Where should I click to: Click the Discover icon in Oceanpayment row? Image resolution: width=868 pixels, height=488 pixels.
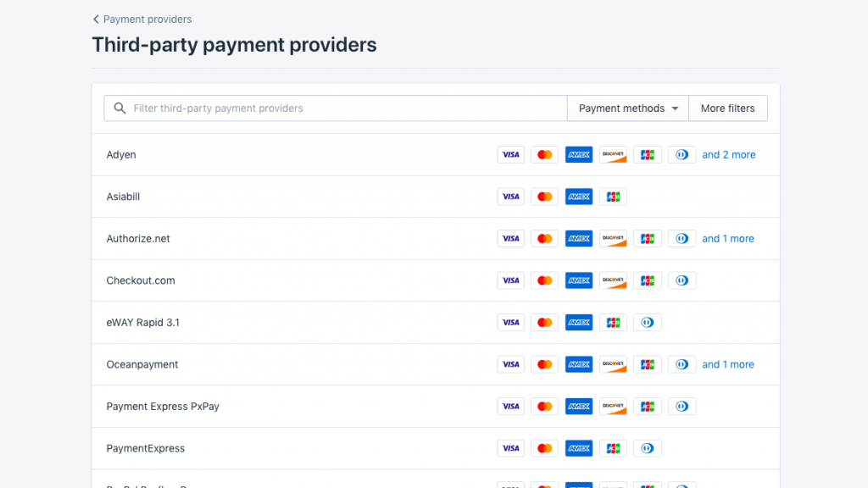[614, 365]
